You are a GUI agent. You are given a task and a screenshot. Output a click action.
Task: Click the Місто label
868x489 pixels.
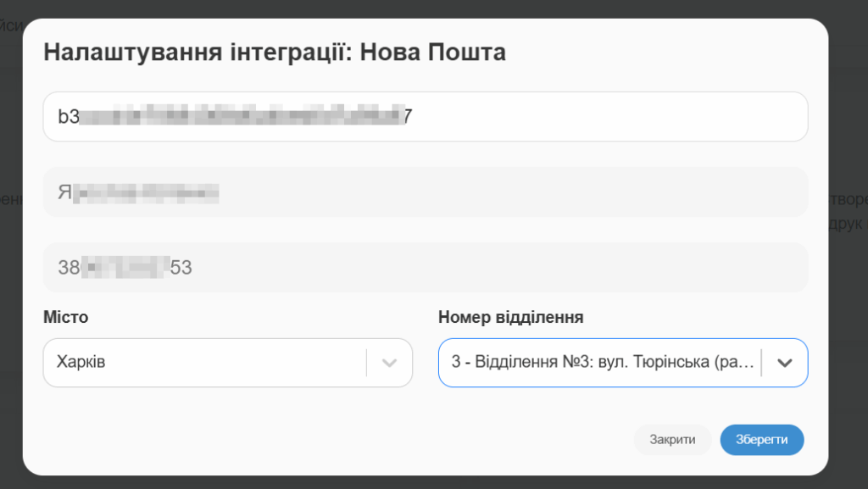coord(66,317)
